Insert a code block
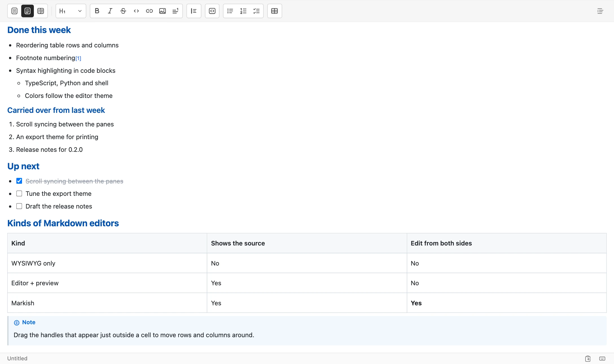 (x=212, y=11)
